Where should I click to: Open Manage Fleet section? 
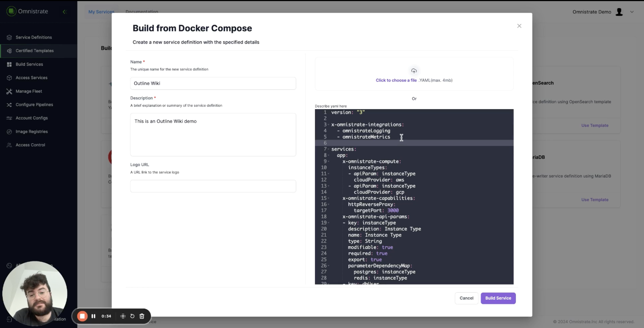tap(29, 91)
